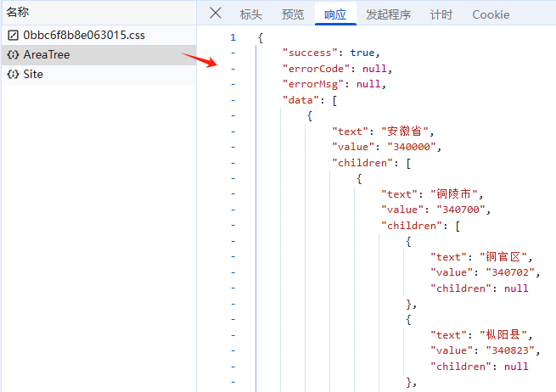This screenshot has height=392, width=556.
Task: Collapse the "data" array fold marker
Action: [233, 100]
